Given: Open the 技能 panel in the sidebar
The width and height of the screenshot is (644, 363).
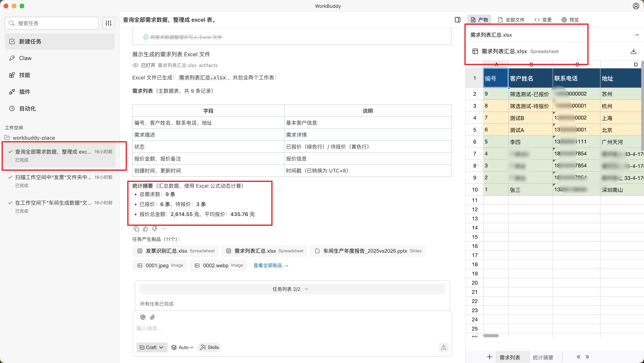Looking at the screenshot, I should 25,75.
